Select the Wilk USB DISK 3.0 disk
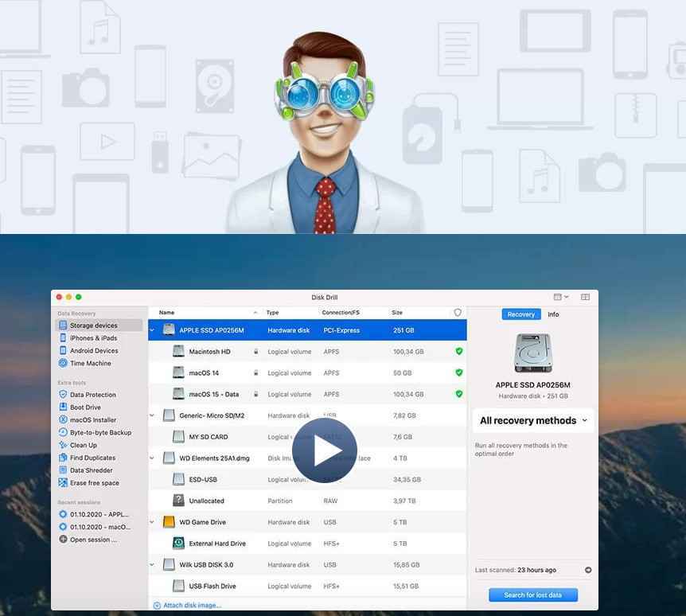The height and width of the screenshot is (616, 686). click(307, 565)
